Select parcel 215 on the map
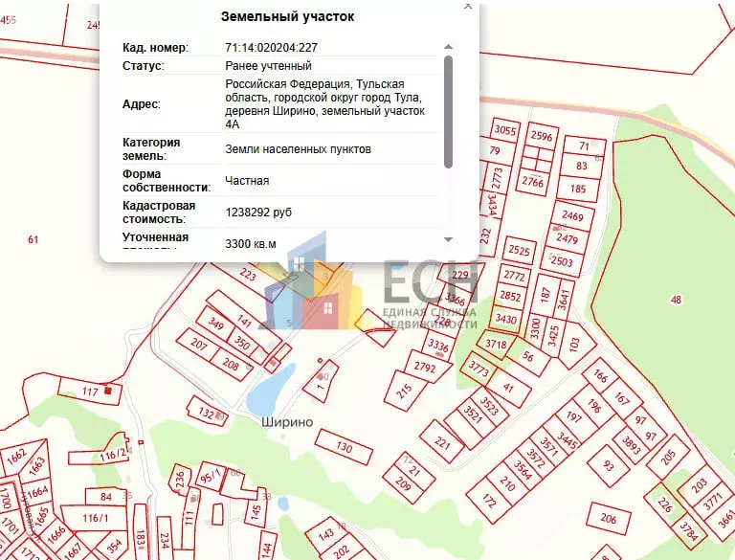The height and width of the screenshot is (560, 735). [405, 391]
